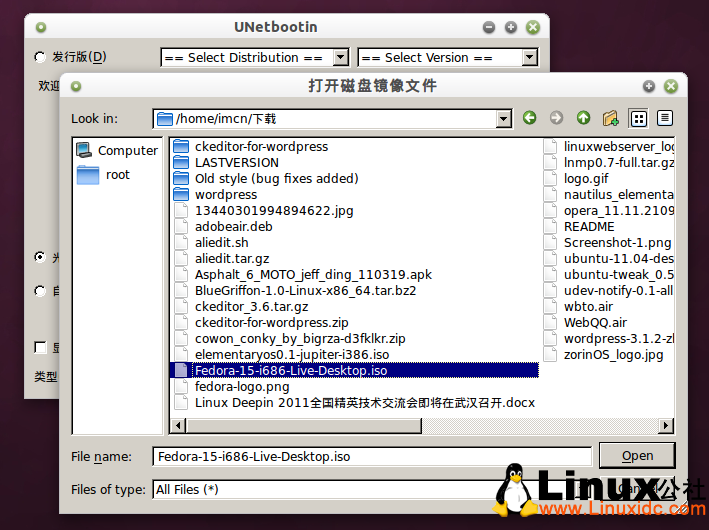Select Computer in the sidebar
Image resolution: width=709 pixels, height=530 pixels.
[117, 150]
